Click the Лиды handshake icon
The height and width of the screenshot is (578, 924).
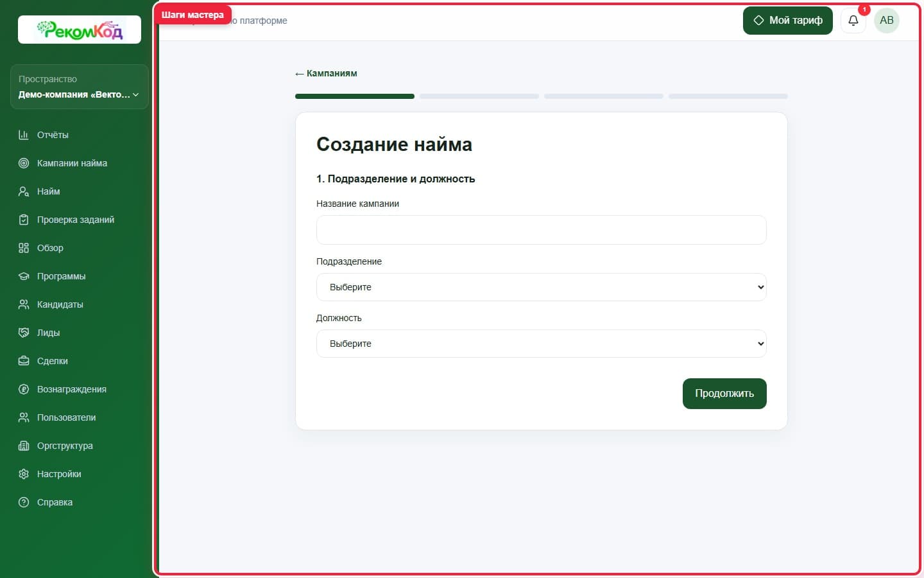coord(24,333)
